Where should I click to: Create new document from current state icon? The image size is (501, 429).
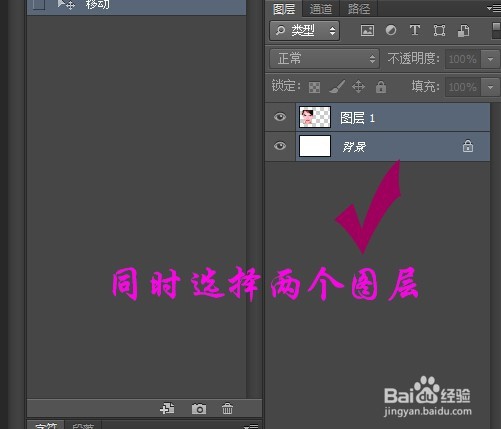[x=167, y=408]
